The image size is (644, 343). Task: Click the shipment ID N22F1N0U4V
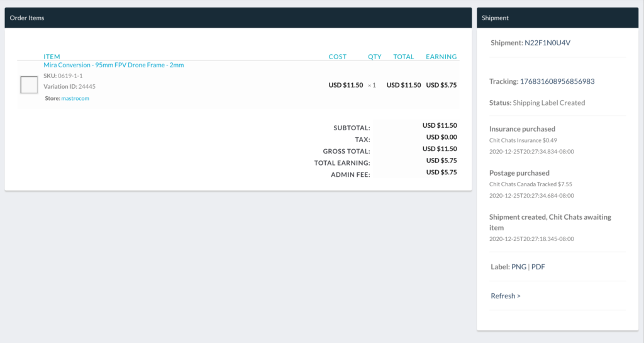[x=547, y=43]
